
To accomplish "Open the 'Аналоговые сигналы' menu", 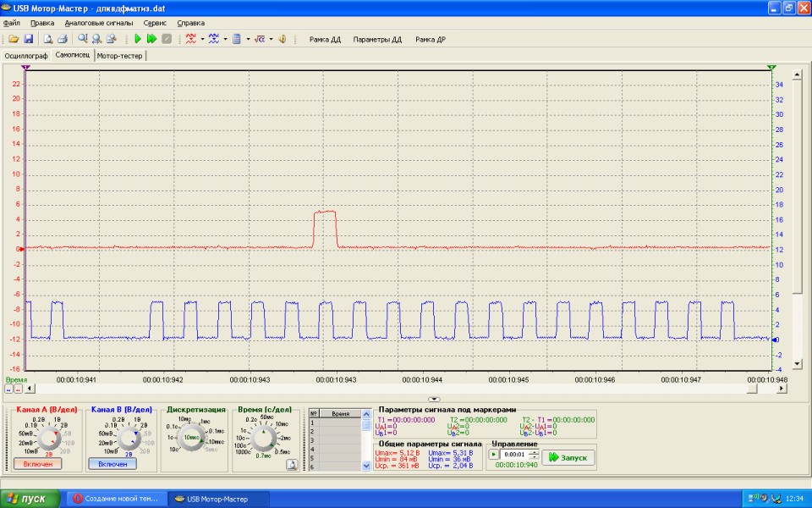I will (99, 23).
